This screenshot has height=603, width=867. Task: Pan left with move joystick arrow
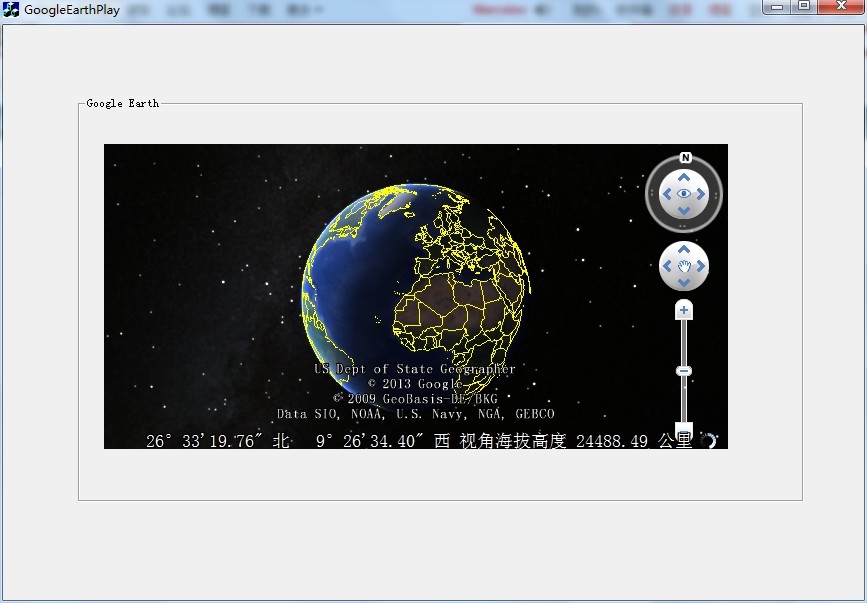pos(667,266)
